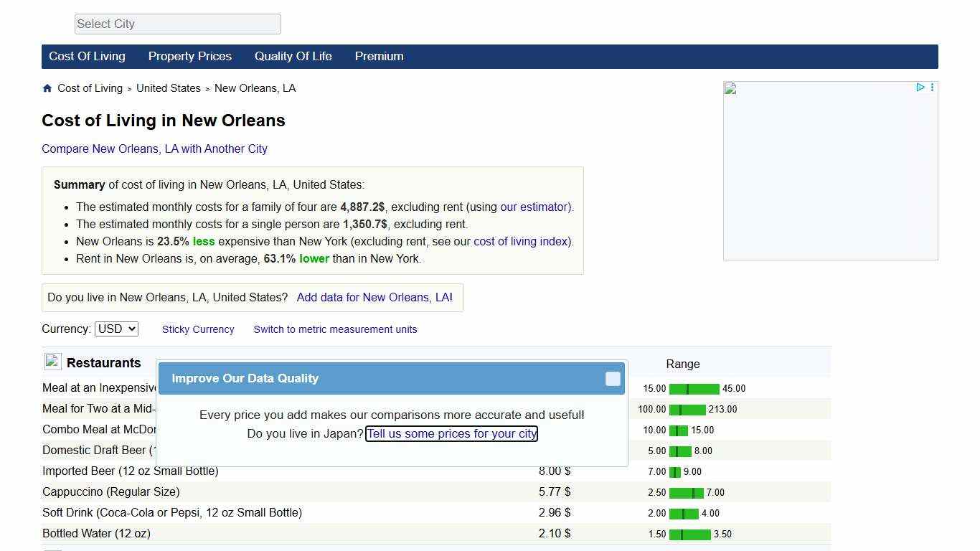Open the Property Prices menu
Image resolution: width=980 pixels, height=551 pixels.
(189, 56)
